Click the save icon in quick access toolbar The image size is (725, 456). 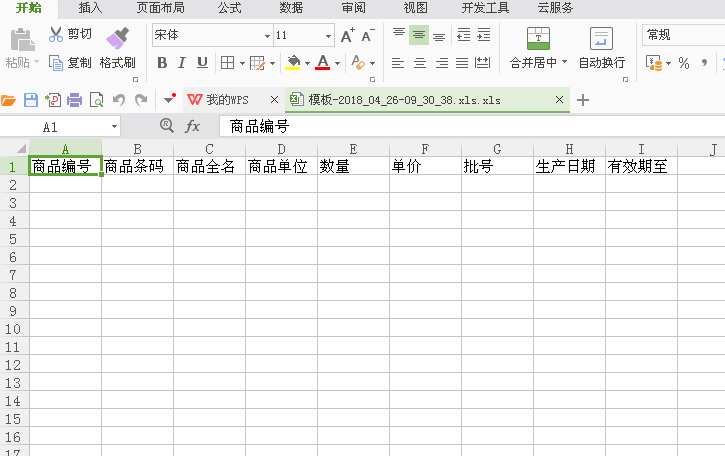pos(30,100)
